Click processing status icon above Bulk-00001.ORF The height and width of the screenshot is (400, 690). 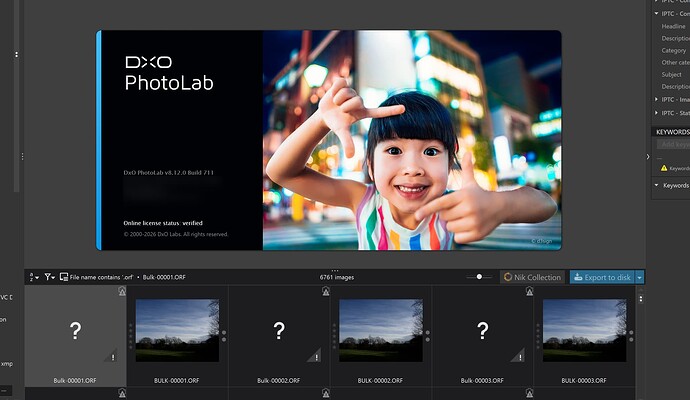122,292
